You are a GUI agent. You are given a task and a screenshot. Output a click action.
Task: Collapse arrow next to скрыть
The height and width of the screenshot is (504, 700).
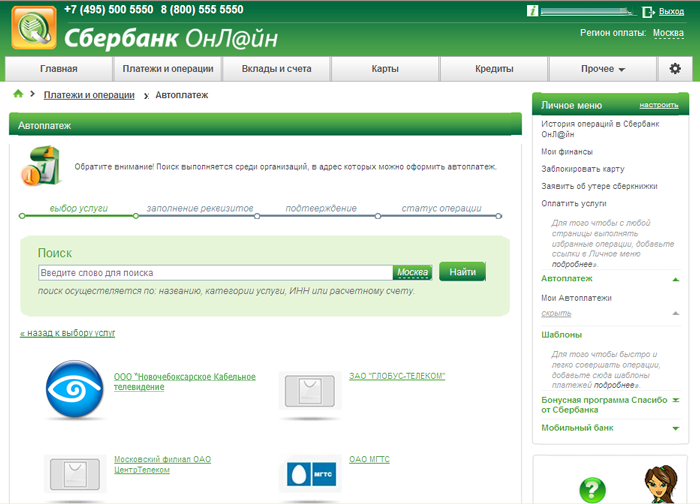pyautogui.click(x=675, y=313)
